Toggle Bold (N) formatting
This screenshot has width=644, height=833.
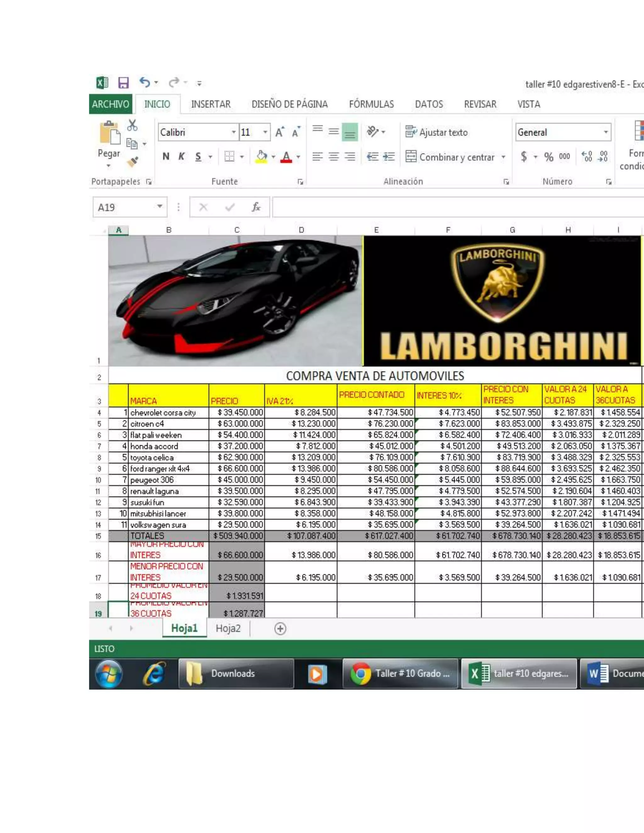point(166,157)
